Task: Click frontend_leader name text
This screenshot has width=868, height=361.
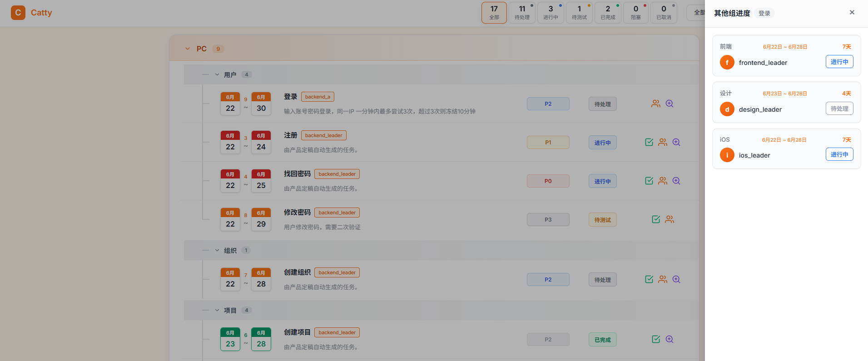Action: [x=763, y=63]
